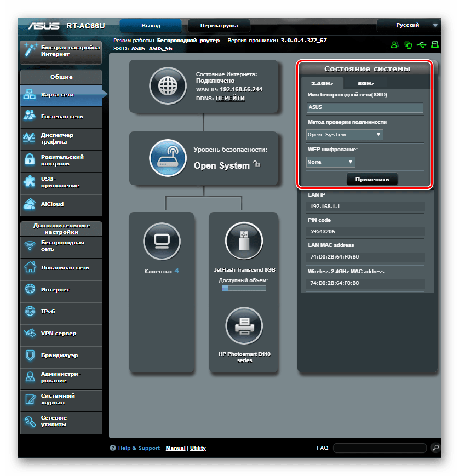This screenshot has width=459, height=476.
Task: Click the Перезагрузка button
Action: [x=219, y=26]
